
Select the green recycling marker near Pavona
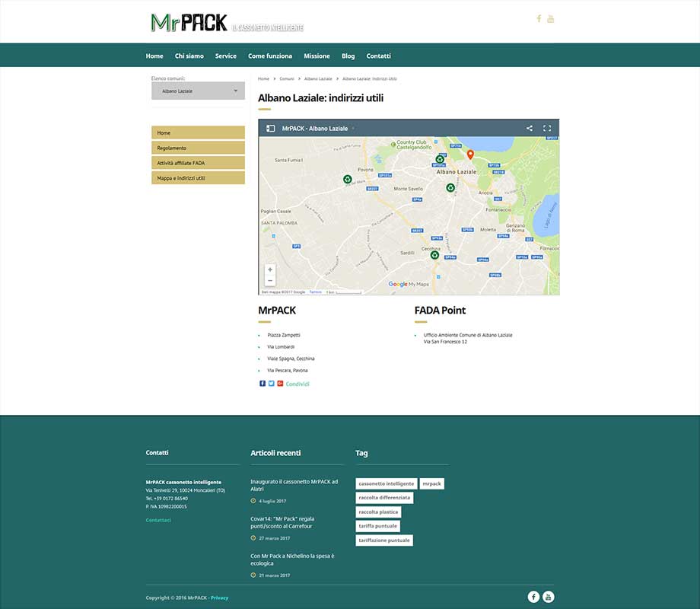tap(347, 179)
